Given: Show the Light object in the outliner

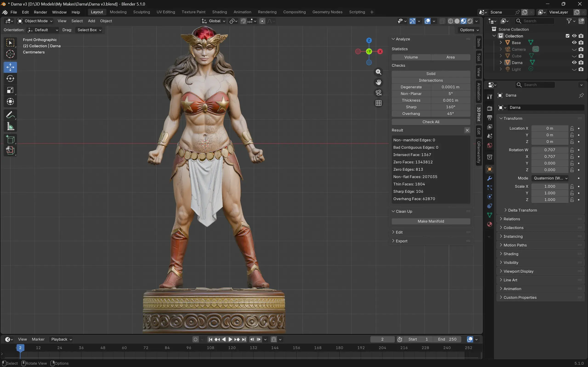Looking at the screenshot, I should [574, 69].
